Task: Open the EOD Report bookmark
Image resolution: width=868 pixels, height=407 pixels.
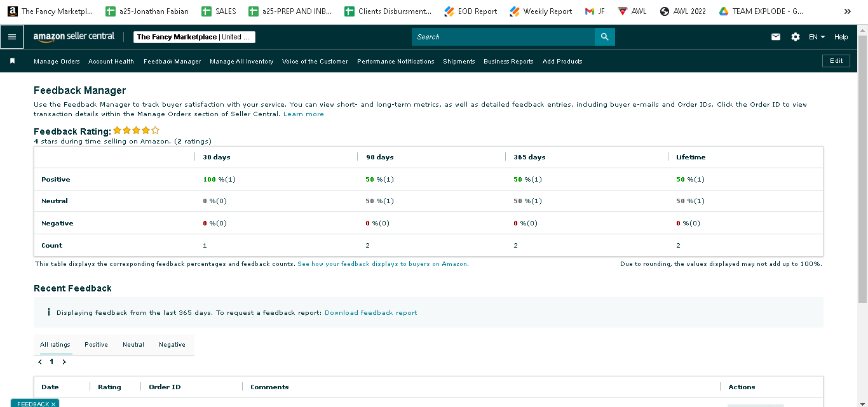Action: click(471, 11)
